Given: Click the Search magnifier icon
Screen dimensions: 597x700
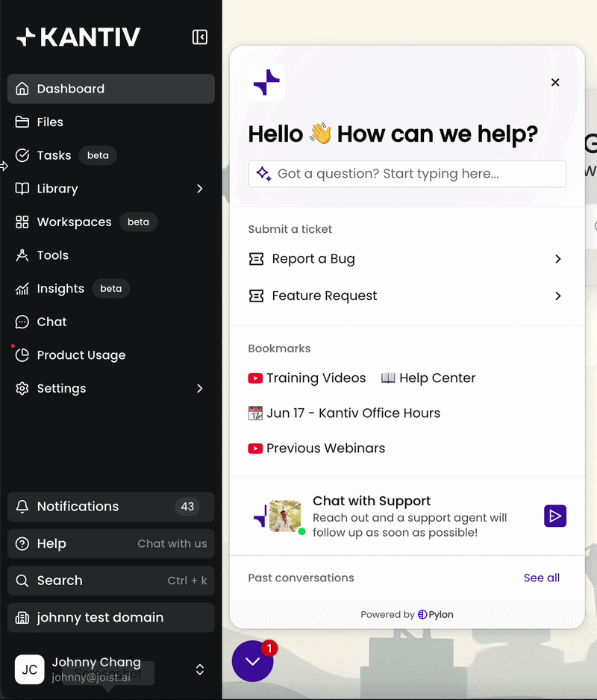Looking at the screenshot, I should coord(22,581).
